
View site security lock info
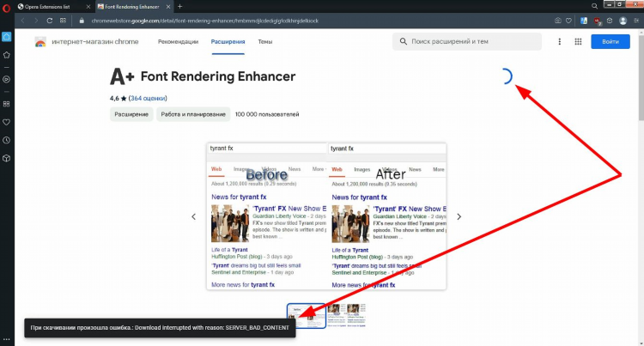click(82, 21)
